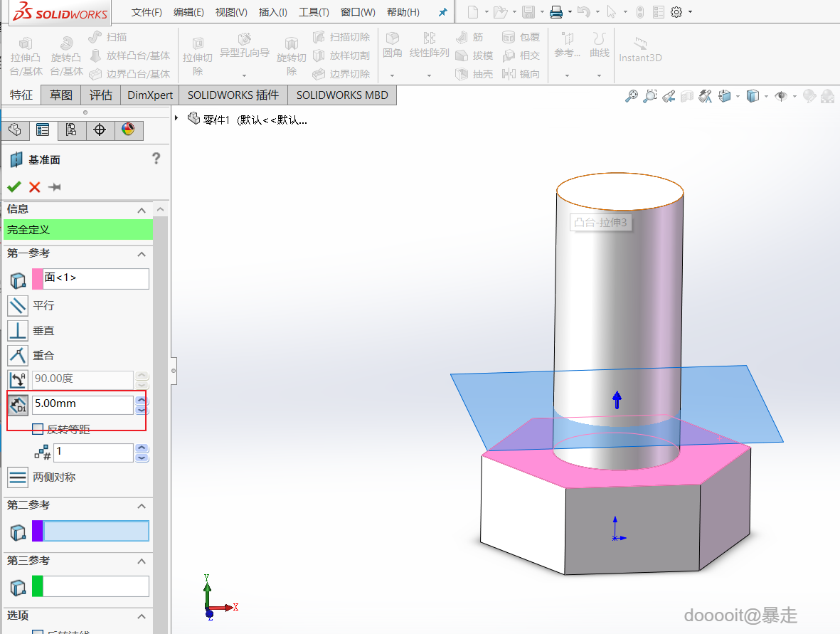Open the ConfigurationManager tab icon
Screen dimensions: 840x634
(70, 130)
